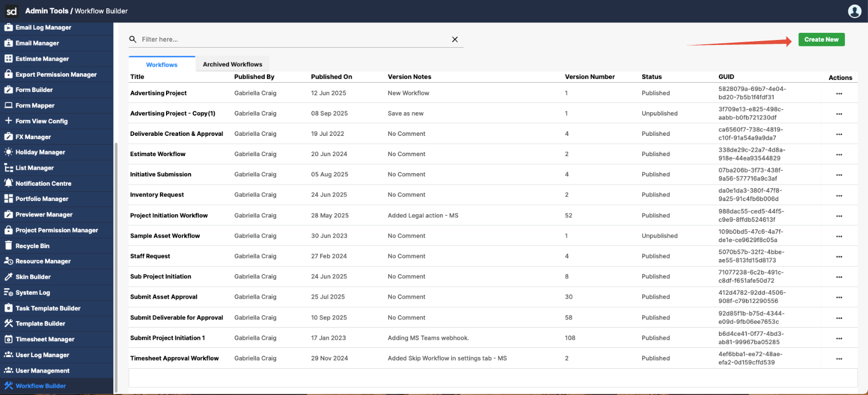Click the FX Manager sidebar icon
The width and height of the screenshot is (868, 395).
coord(8,136)
